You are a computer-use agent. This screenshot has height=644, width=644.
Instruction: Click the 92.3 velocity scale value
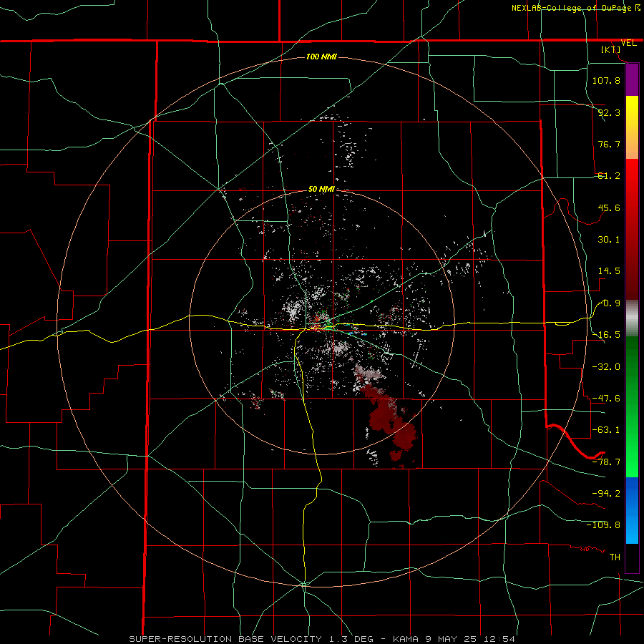pos(609,112)
